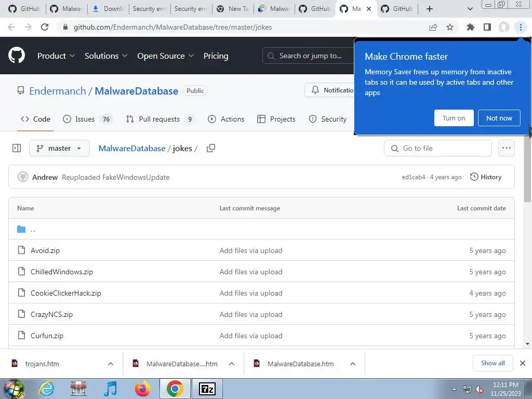This screenshot has height=399, width=532.
Task: Click the address bar URL
Action: (x=172, y=27)
